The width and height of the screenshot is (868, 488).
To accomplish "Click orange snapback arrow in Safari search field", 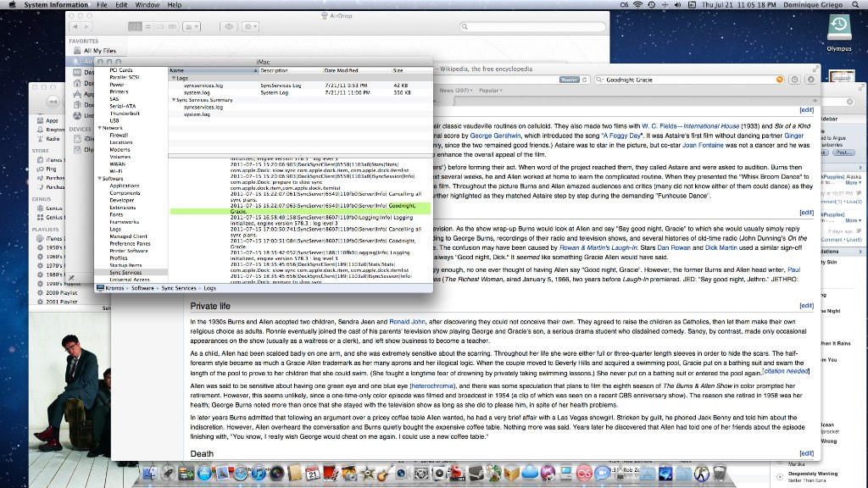I will [x=780, y=80].
